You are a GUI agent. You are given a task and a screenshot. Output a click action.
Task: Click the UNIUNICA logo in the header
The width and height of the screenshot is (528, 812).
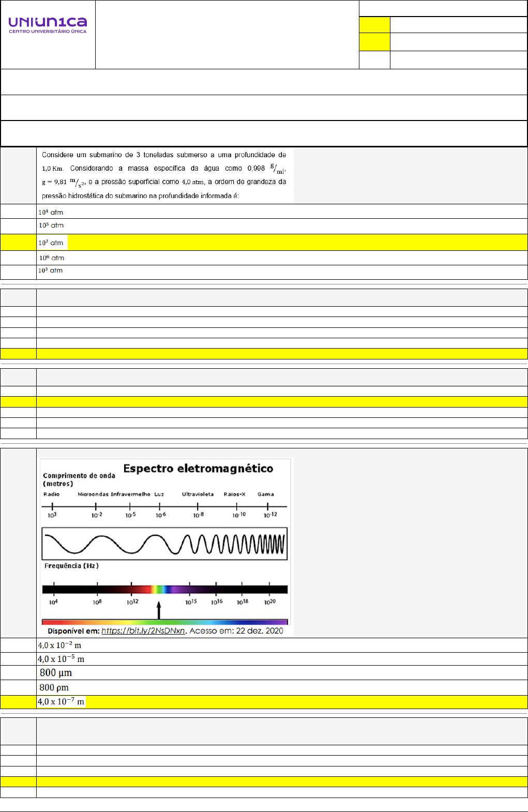(48, 24)
